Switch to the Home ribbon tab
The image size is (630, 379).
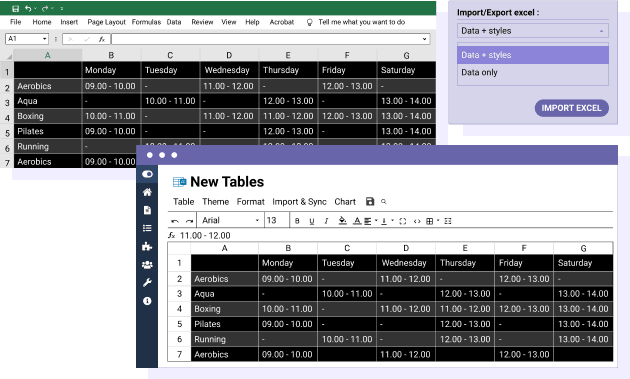pyautogui.click(x=42, y=22)
